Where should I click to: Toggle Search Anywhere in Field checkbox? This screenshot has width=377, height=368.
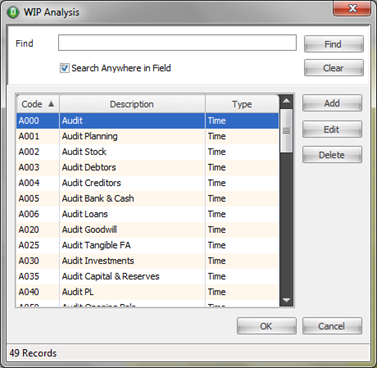pyautogui.click(x=64, y=68)
